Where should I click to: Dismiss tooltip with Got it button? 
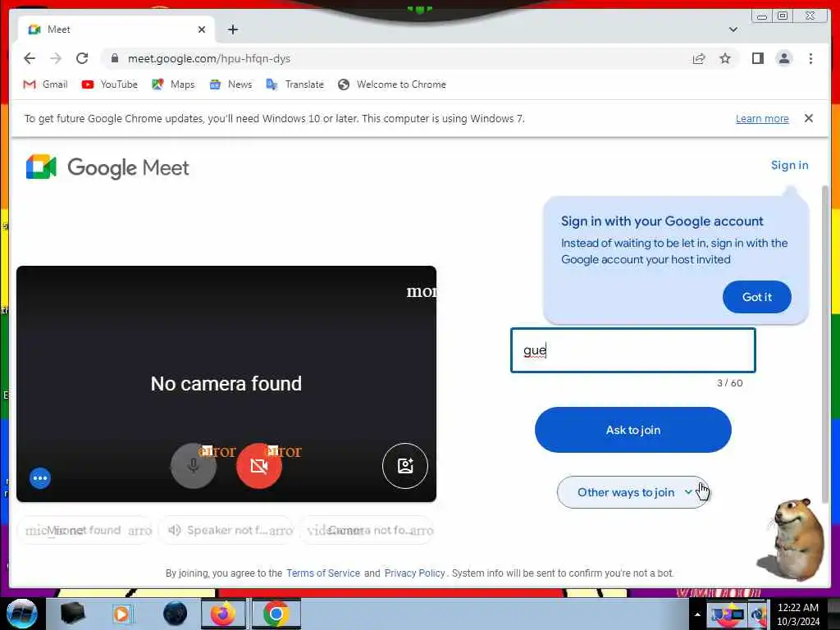click(x=756, y=297)
